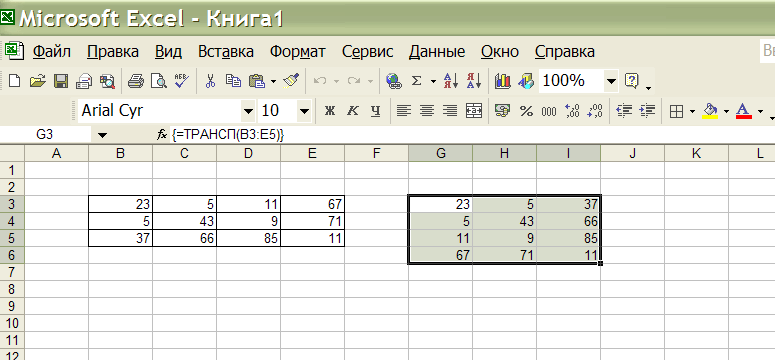Open the Формат menu

pos(298,51)
